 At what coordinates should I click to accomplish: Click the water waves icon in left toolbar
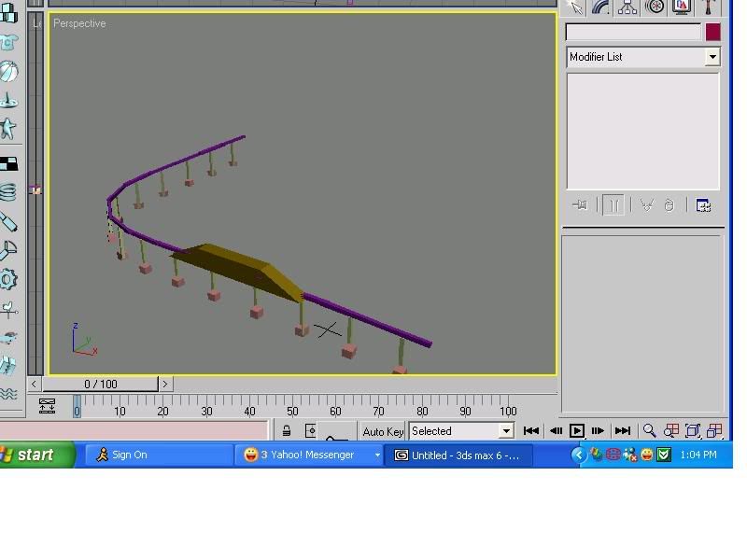[8, 394]
